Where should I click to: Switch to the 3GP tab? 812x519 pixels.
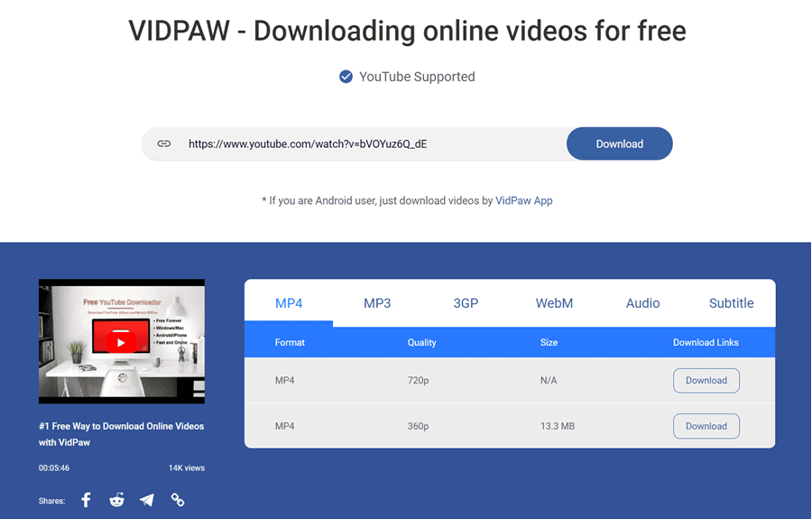466,303
